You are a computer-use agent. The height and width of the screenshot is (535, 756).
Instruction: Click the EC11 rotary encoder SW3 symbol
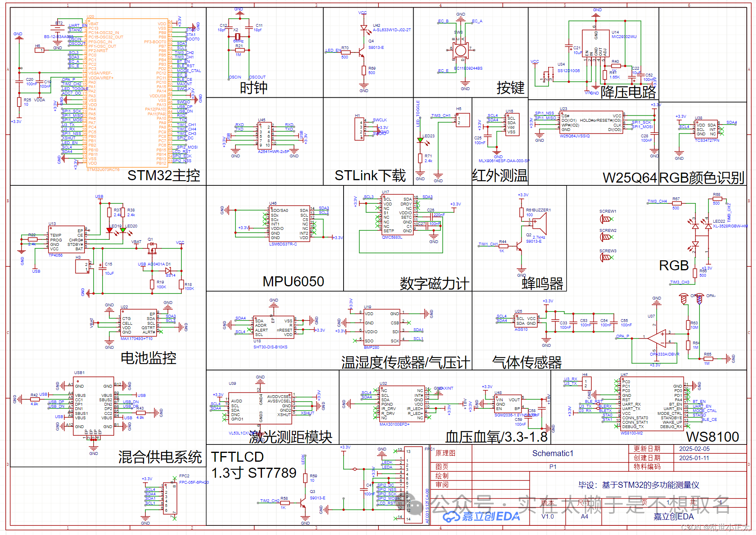click(460, 50)
